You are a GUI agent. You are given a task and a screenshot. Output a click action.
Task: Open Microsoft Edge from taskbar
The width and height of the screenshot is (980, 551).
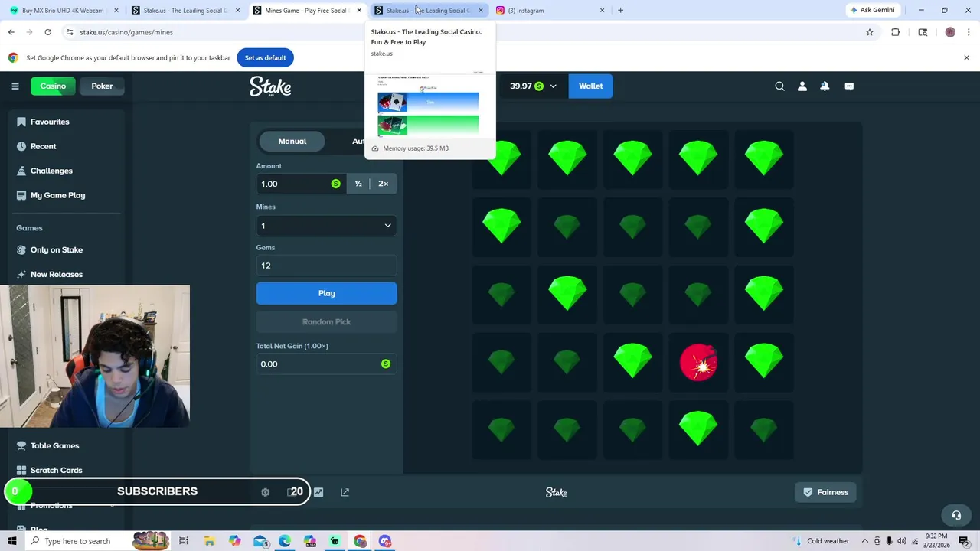[285, 541]
